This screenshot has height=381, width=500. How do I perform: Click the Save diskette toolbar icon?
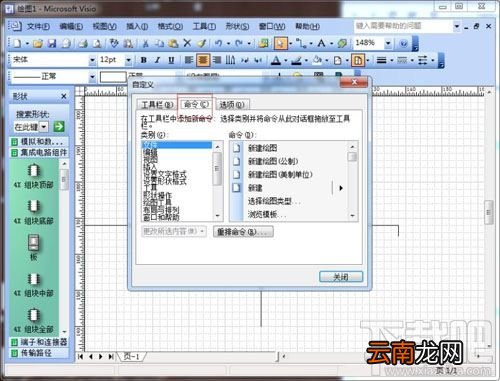pos(52,43)
